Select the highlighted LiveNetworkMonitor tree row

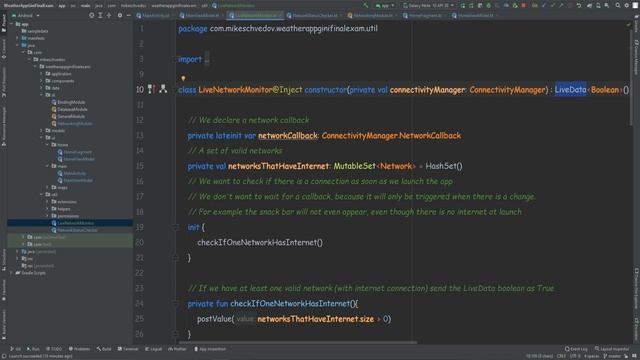(70, 223)
